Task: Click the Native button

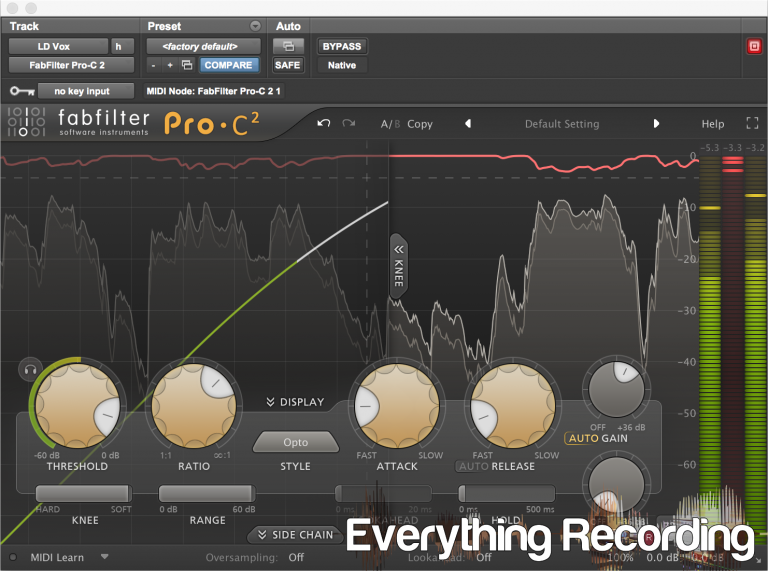Action: coord(342,65)
